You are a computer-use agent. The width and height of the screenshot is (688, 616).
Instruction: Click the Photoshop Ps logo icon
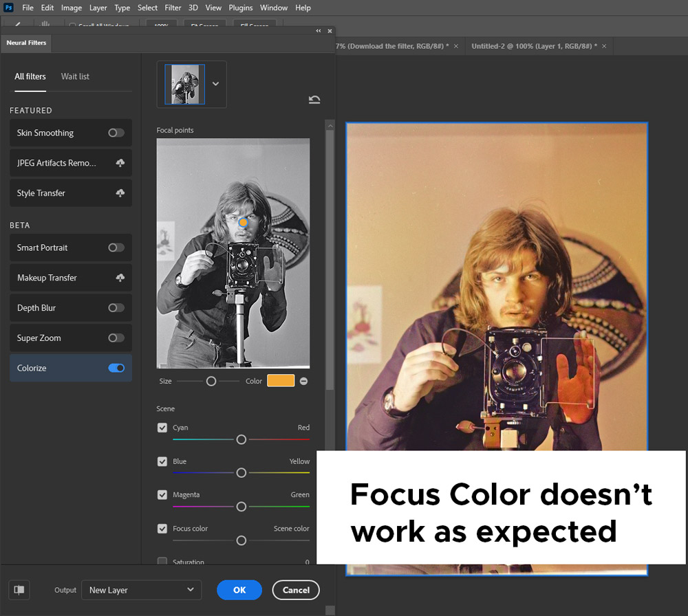pos(8,8)
